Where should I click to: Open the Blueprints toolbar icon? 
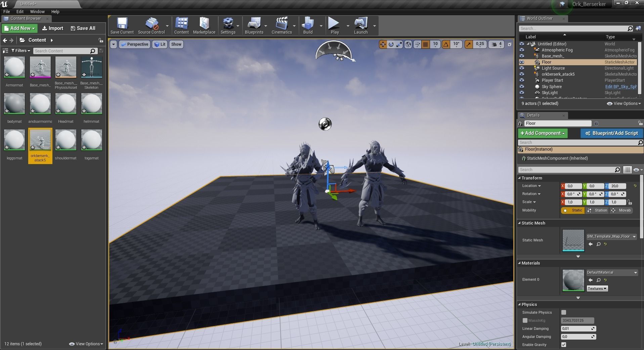point(254,26)
